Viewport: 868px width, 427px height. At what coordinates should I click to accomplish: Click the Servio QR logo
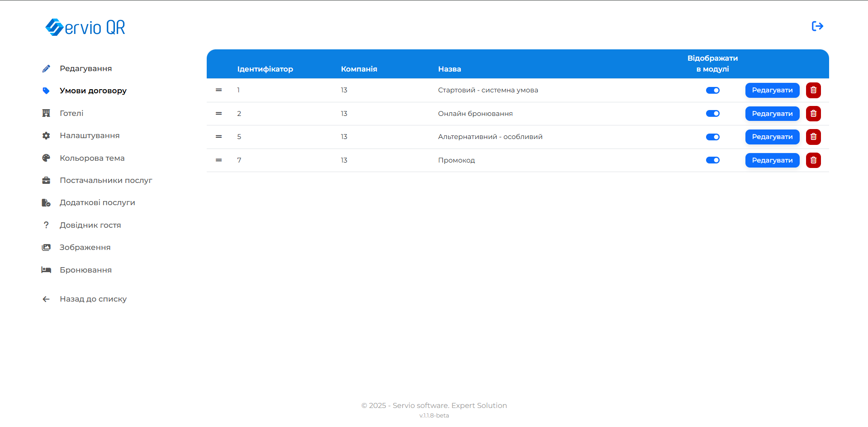pyautogui.click(x=85, y=27)
